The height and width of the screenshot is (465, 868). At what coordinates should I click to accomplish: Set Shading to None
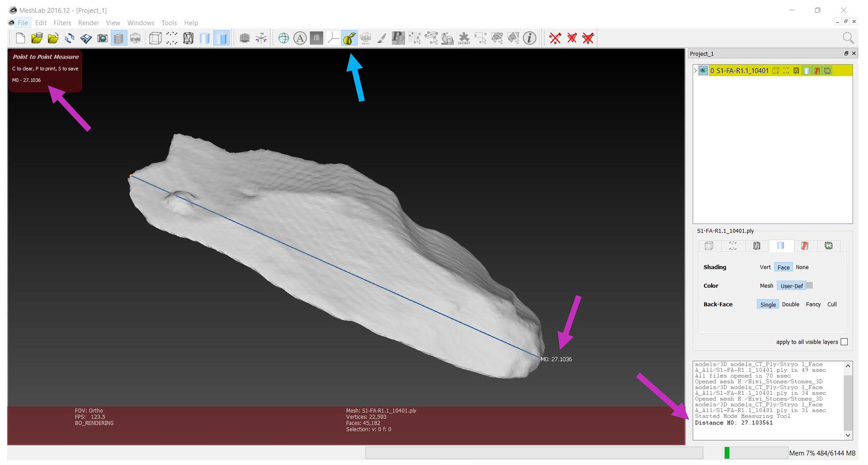tap(802, 267)
